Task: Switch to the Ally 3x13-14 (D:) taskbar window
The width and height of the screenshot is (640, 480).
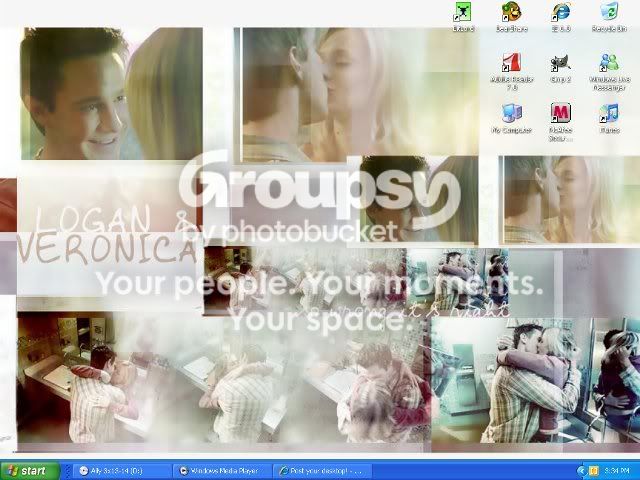Action: [121, 471]
